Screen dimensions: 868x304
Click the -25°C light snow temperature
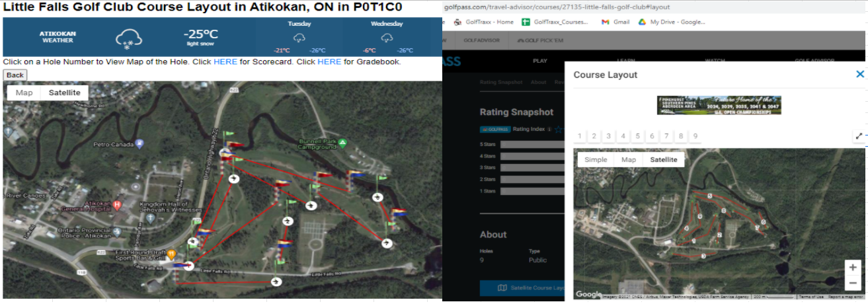click(x=201, y=37)
